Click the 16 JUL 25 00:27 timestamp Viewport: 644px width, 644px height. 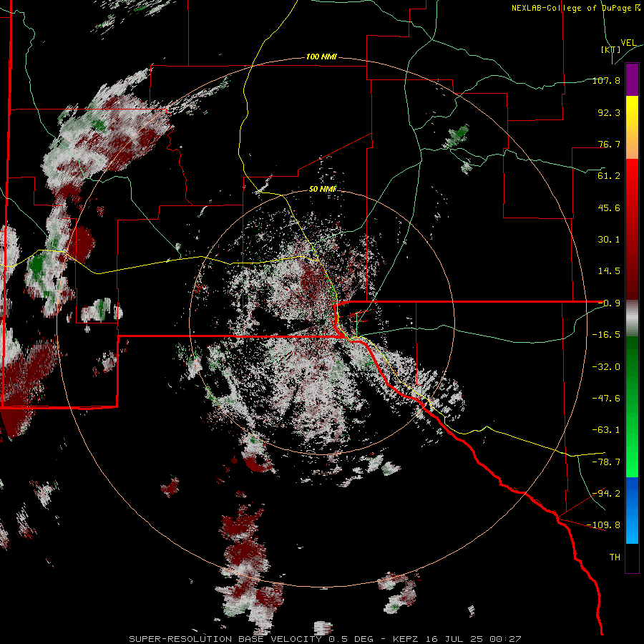tap(473, 639)
